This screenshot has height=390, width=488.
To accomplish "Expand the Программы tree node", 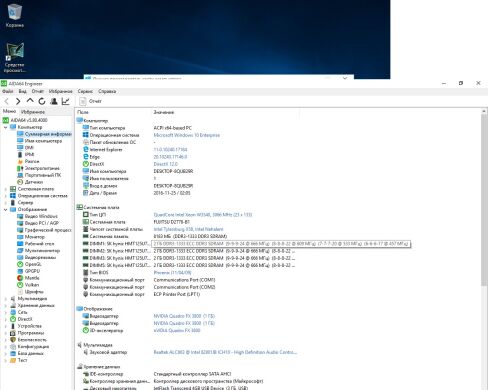I will click(x=5, y=333).
